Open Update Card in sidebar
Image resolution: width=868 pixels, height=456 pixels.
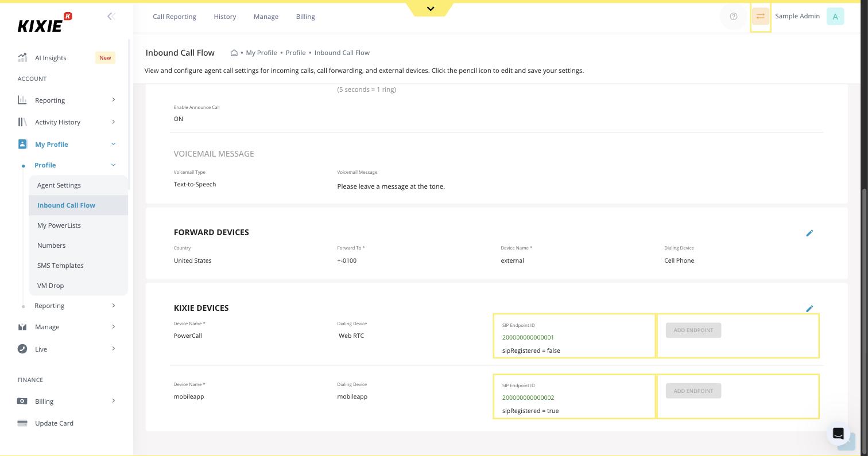click(54, 423)
